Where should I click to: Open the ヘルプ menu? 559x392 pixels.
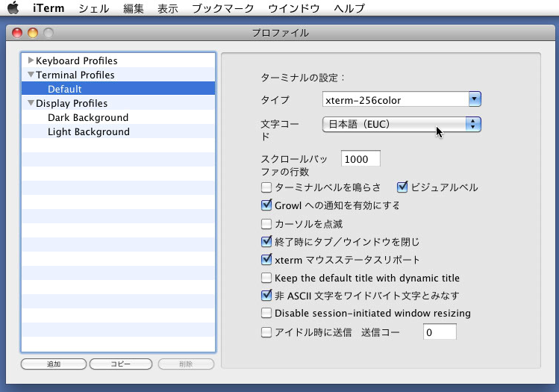click(x=349, y=8)
